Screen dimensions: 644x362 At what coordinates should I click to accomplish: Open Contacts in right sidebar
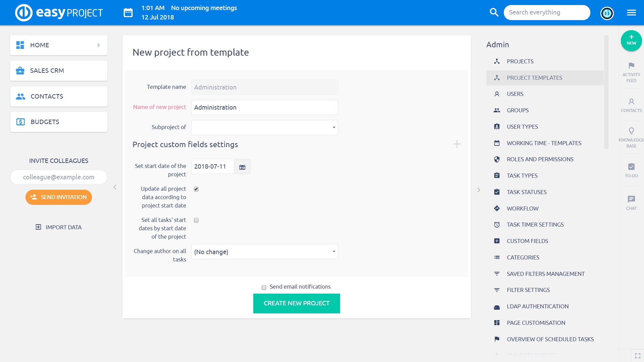(631, 105)
